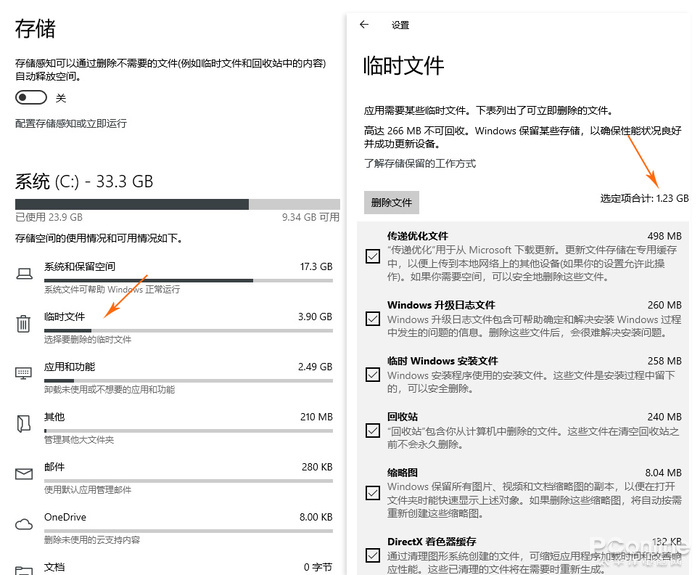Click the 17.3 GB size value
The width and height of the screenshot is (700, 575).
[316, 267]
